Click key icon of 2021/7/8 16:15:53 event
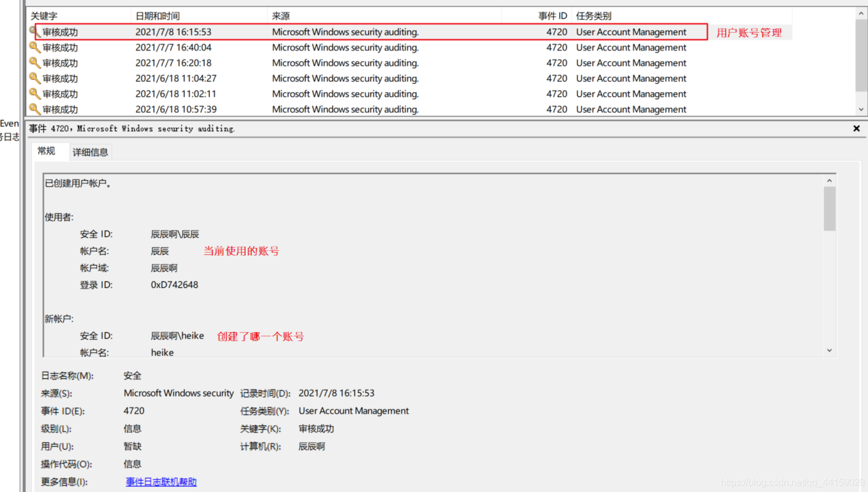This screenshot has width=868, height=492. coord(33,31)
